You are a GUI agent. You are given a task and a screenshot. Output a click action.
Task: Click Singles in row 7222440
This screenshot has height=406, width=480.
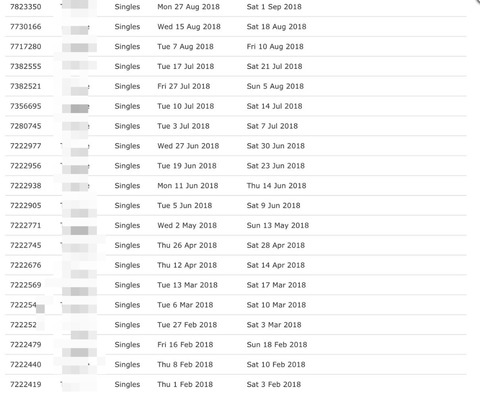[x=127, y=365]
